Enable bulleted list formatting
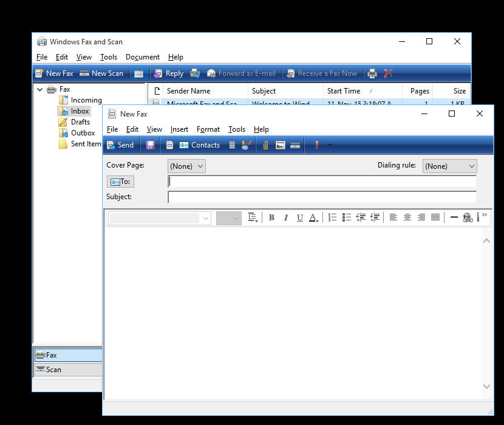 [346, 217]
